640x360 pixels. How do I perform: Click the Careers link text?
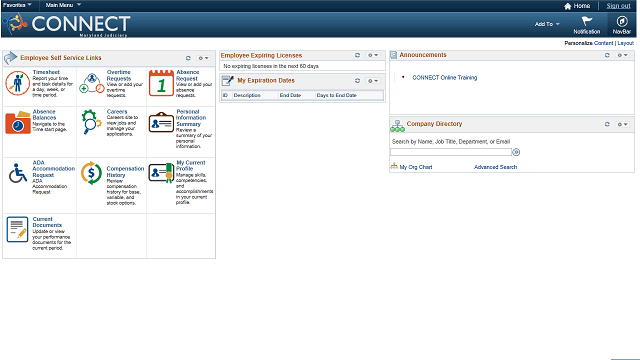click(117, 111)
